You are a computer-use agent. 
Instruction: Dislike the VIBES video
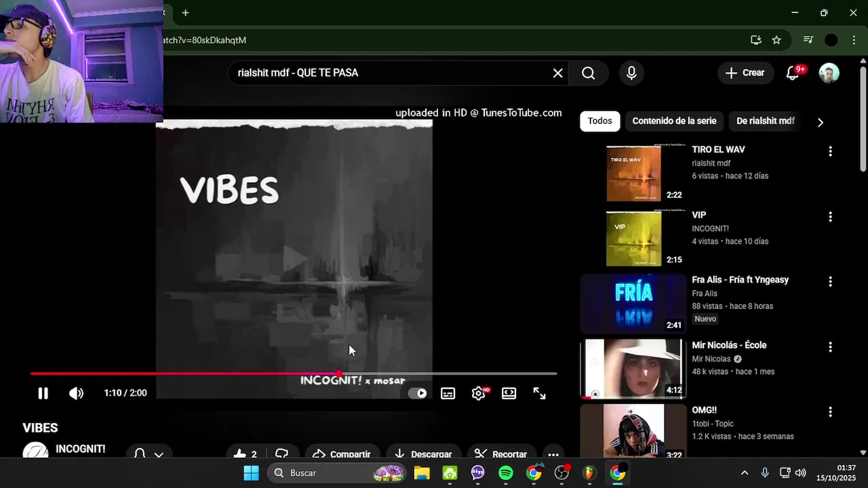(282, 454)
